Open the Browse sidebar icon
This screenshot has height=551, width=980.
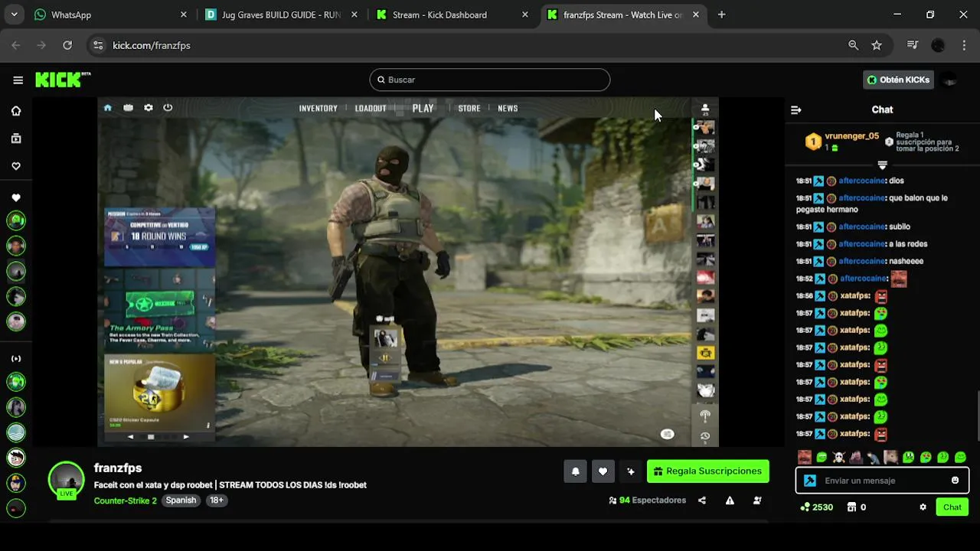(x=16, y=139)
